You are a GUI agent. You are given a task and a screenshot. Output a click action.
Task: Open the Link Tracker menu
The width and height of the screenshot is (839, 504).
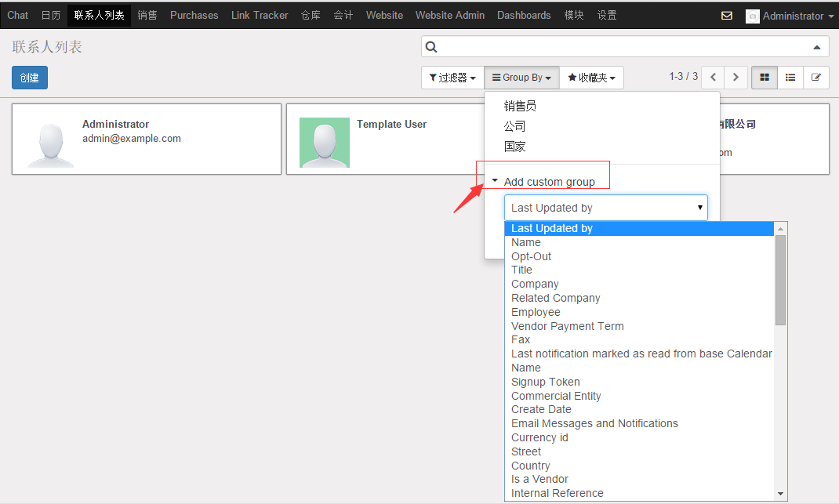point(260,15)
